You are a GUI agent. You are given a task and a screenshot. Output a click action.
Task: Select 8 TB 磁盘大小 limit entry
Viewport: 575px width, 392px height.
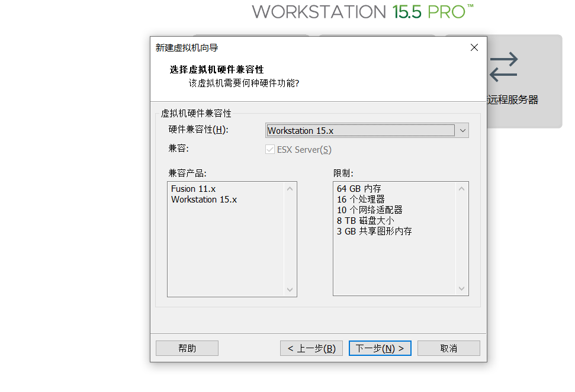tap(365, 221)
